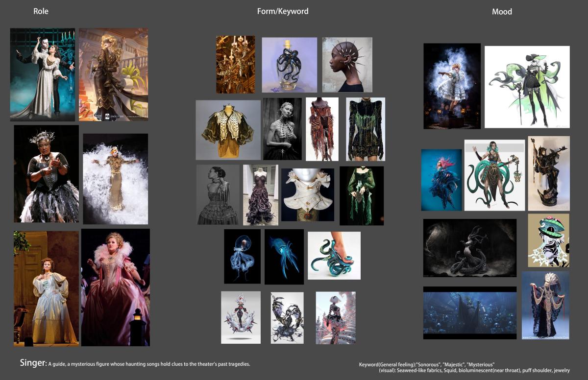Select the green mushroom hat character illustration
The image size is (588, 380).
(x=548, y=240)
